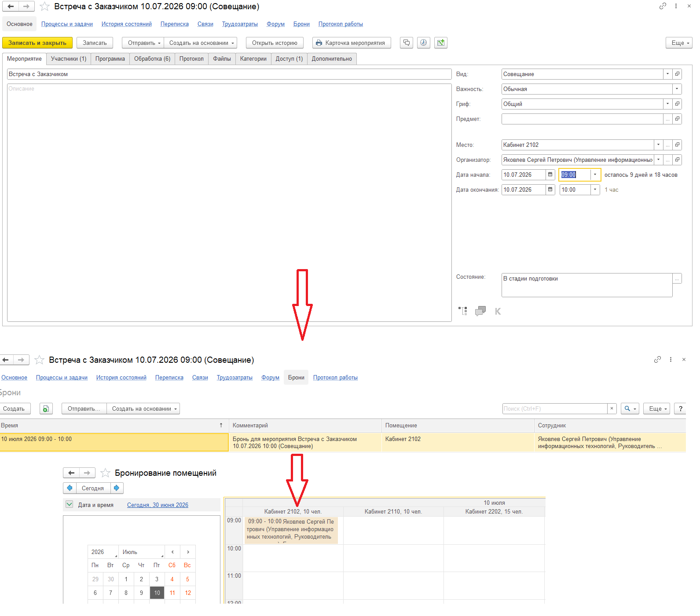Click Открыть историю button
The width and height of the screenshot is (700, 616).
(275, 43)
